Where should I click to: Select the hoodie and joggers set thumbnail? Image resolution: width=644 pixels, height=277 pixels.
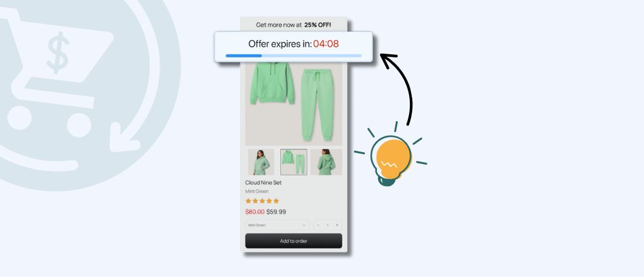294,162
